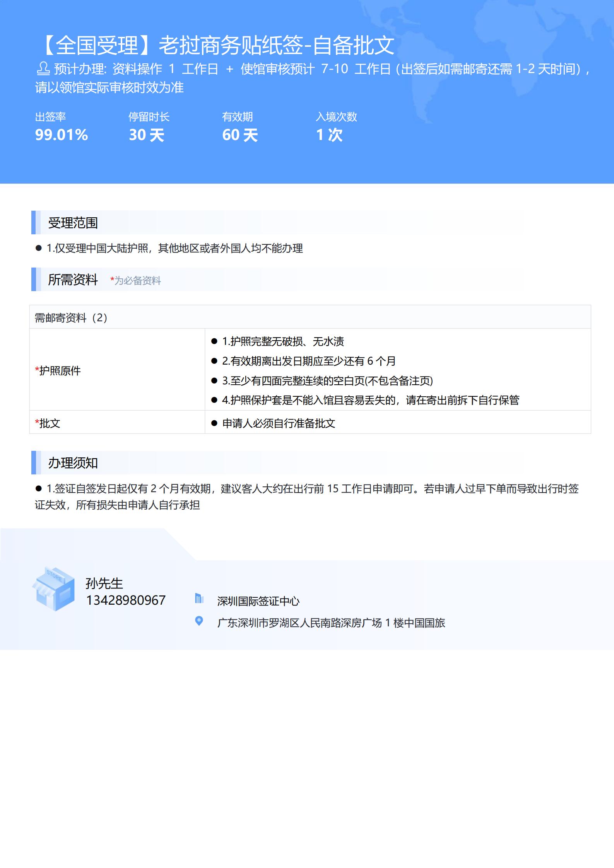The height and width of the screenshot is (868, 614).
Task: Click the contact name 孙先生
Action: click(x=104, y=583)
